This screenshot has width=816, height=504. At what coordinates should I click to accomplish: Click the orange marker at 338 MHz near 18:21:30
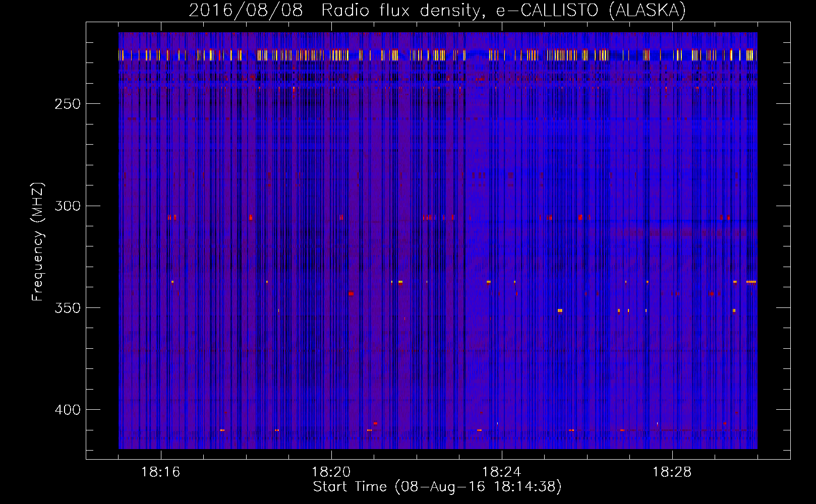[x=400, y=282]
